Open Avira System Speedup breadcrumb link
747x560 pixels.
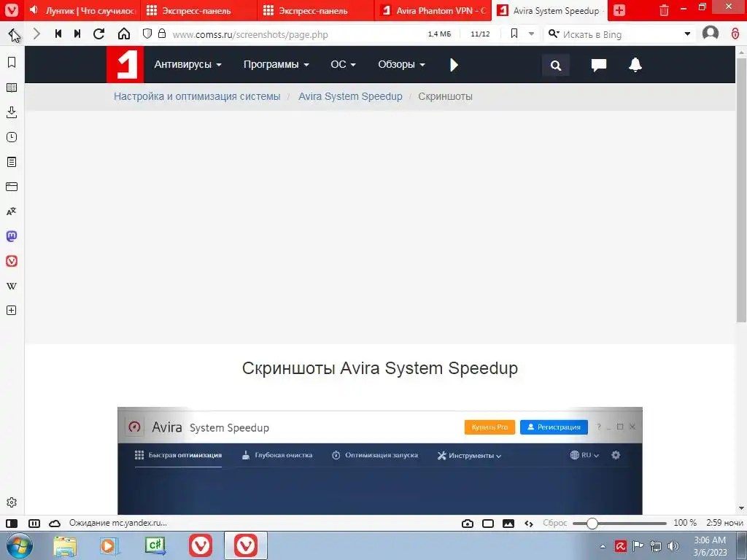pyautogui.click(x=350, y=97)
